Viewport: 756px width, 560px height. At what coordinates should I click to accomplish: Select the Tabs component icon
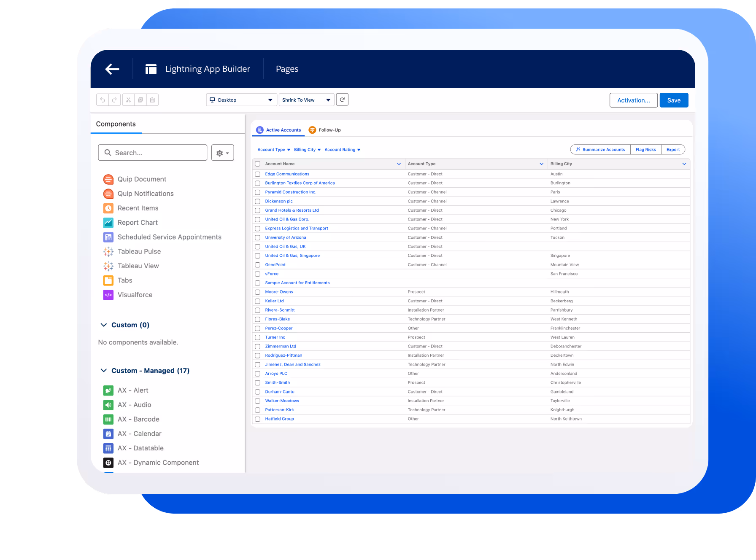[108, 280]
